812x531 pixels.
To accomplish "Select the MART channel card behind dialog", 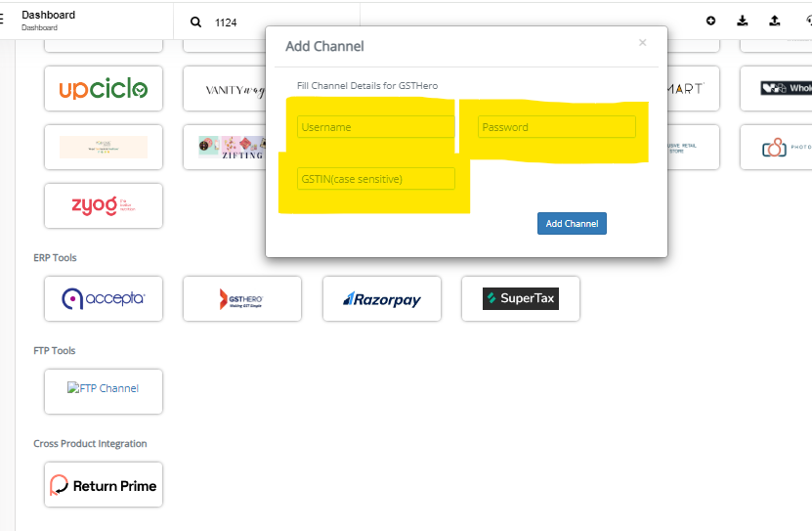I will point(694,89).
